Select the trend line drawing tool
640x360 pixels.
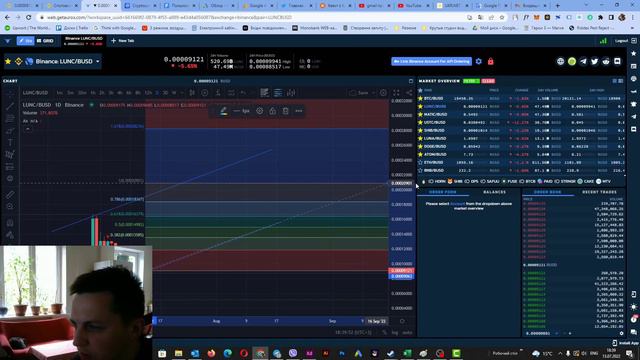click(10, 106)
